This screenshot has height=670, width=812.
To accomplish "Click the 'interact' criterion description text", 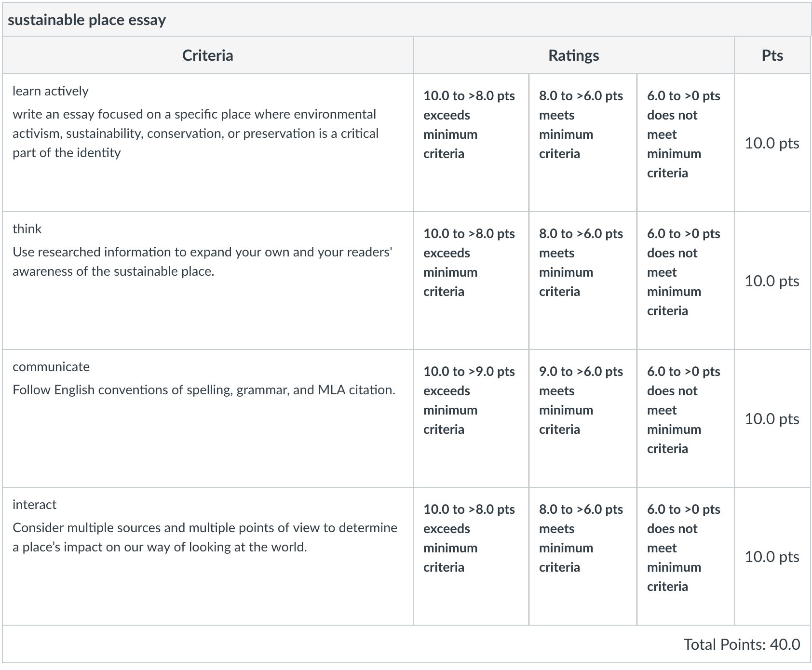I will [205, 537].
